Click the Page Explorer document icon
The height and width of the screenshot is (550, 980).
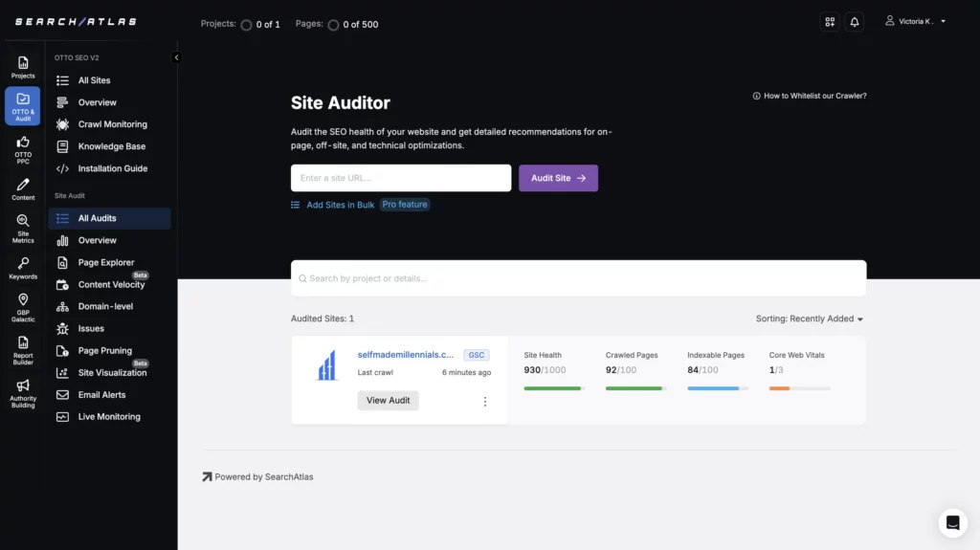[x=62, y=262]
